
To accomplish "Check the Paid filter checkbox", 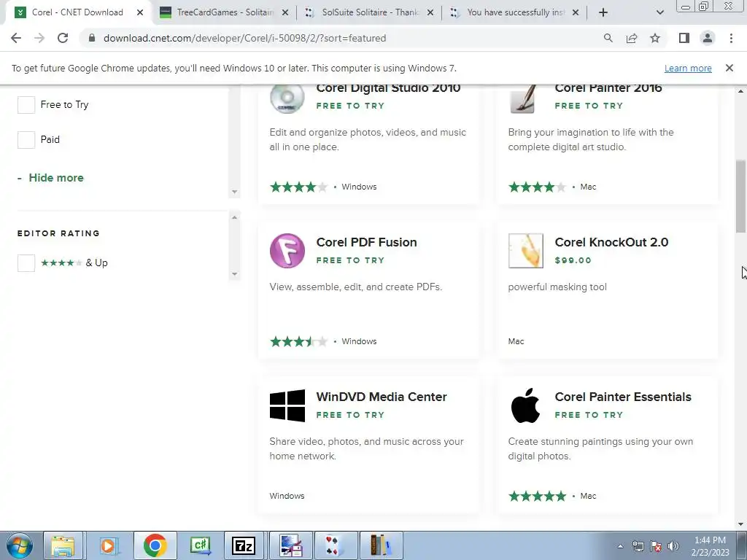I will point(26,140).
